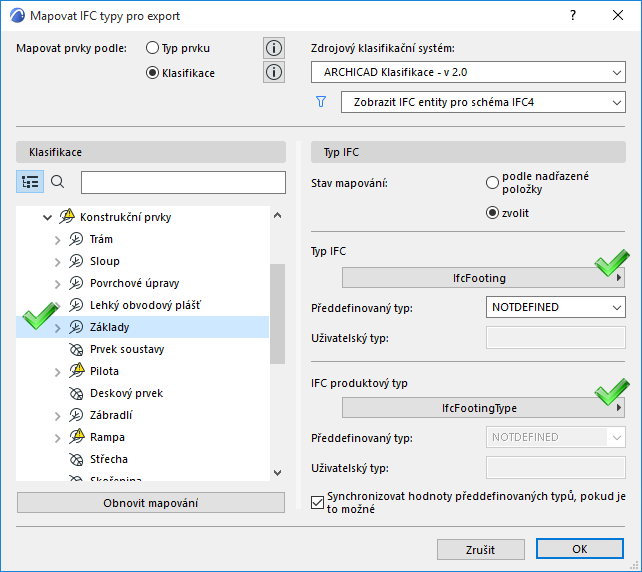Click the Střecha unmapped status icon
The image size is (642, 572).
75,459
